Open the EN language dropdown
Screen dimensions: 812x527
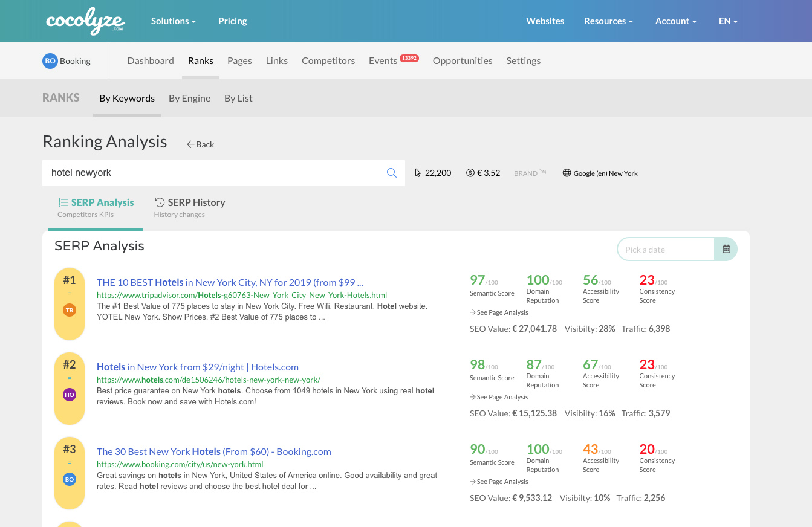[728, 21]
